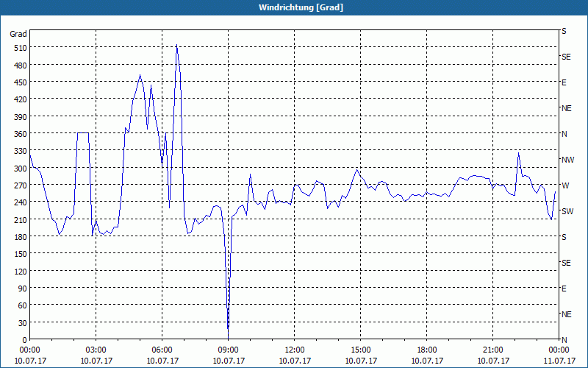Click the 00:00 label above 10.07.17
588x368 pixels.
coord(30,350)
